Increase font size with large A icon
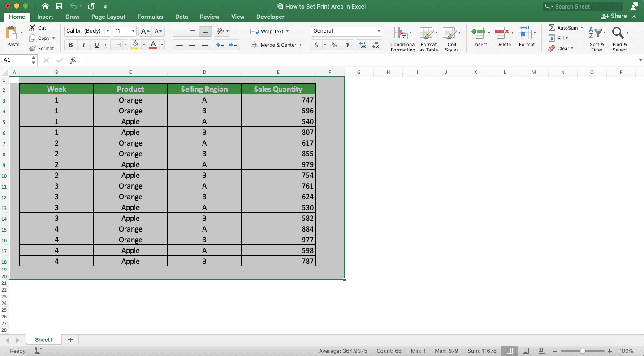 point(145,31)
